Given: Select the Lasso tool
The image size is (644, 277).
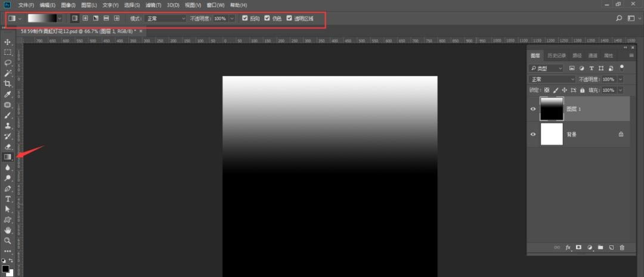Looking at the screenshot, I should [x=7, y=63].
